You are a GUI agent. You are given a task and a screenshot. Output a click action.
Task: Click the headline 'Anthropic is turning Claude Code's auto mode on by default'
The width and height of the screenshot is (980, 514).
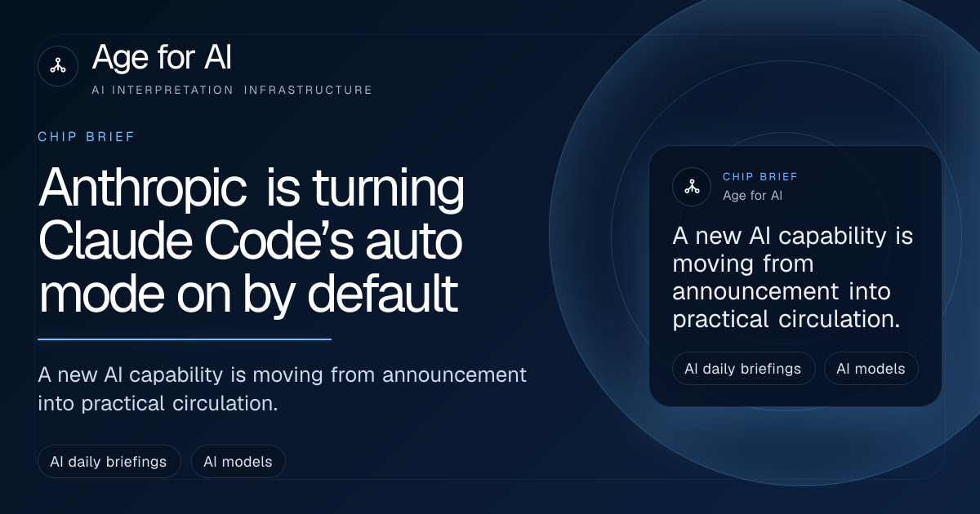[x=252, y=241]
